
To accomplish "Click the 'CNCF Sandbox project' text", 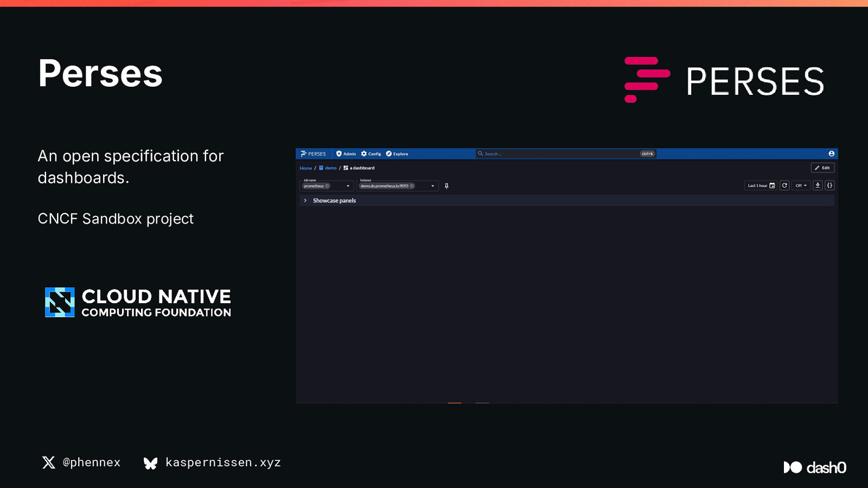I will (x=116, y=219).
